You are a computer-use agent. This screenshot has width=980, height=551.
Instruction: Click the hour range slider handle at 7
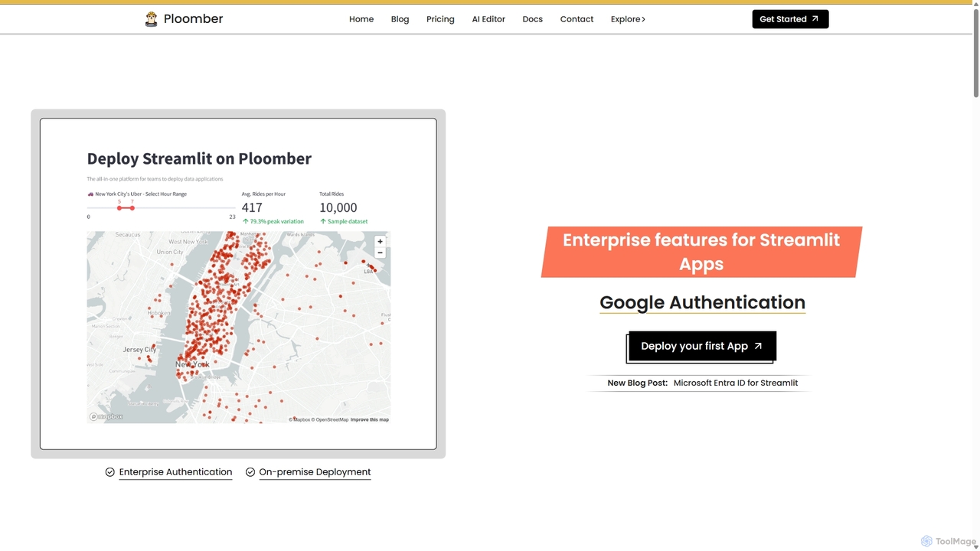(x=132, y=208)
